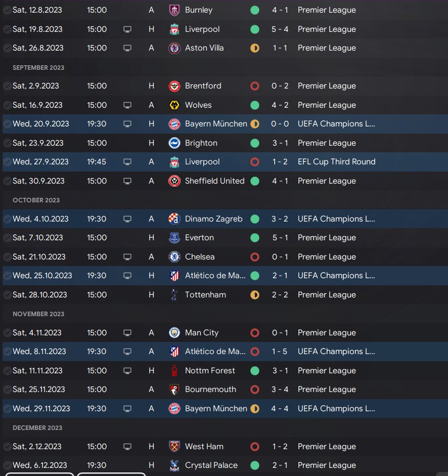Viewport: 448px width, 476px height.
Task: Click the draw indicator for Tottenham match
Action: (x=255, y=295)
